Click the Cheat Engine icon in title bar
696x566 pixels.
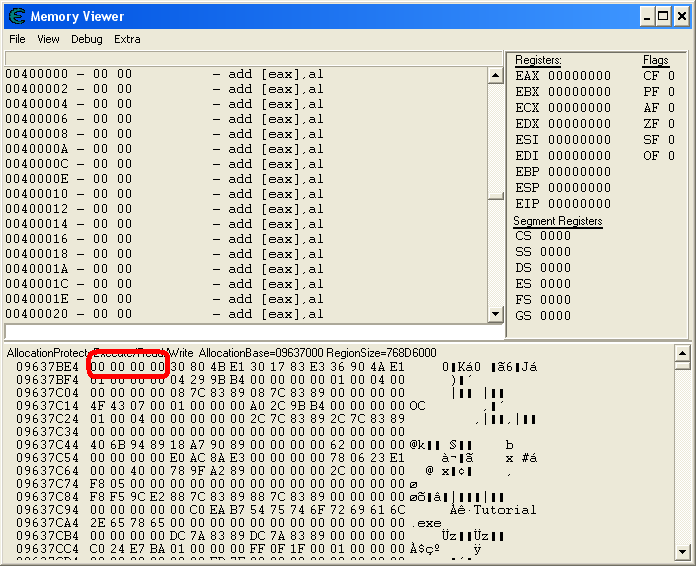tap(15, 16)
